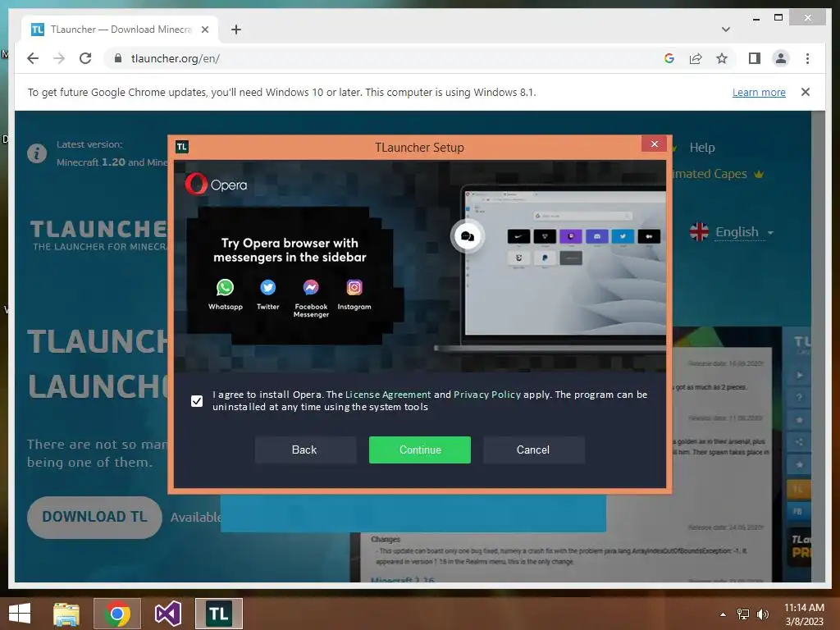Uncheck the agree to install Opera checkbox
The image size is (840, 630).
tap(197, 400)
